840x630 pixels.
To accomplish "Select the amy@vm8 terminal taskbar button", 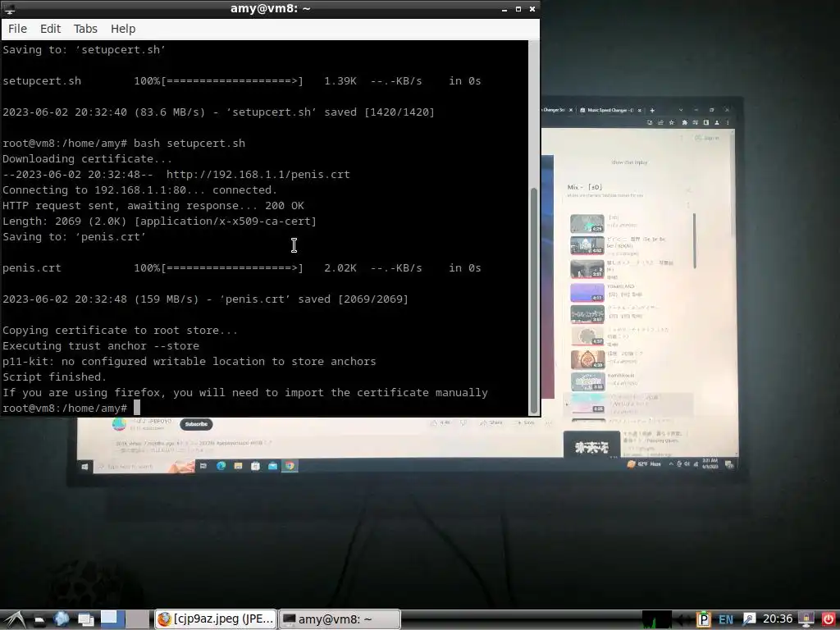I will click(x=340, y=619).
